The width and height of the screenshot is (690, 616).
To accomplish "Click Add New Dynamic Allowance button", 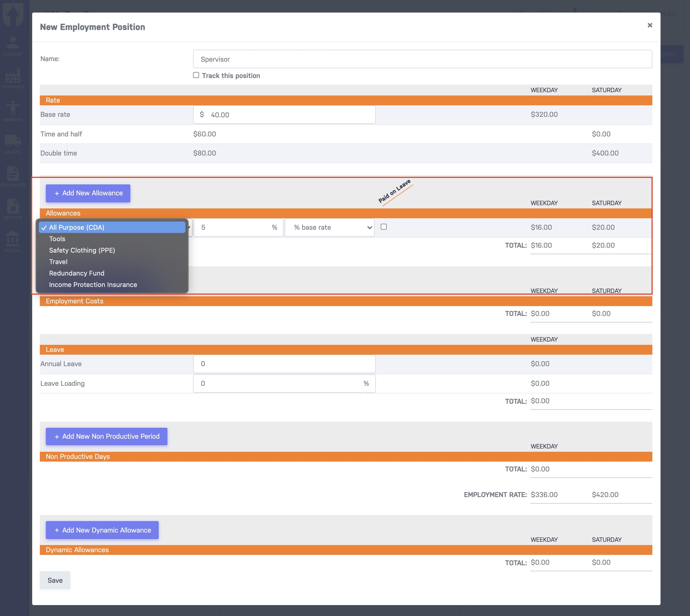I will (102, 530).
